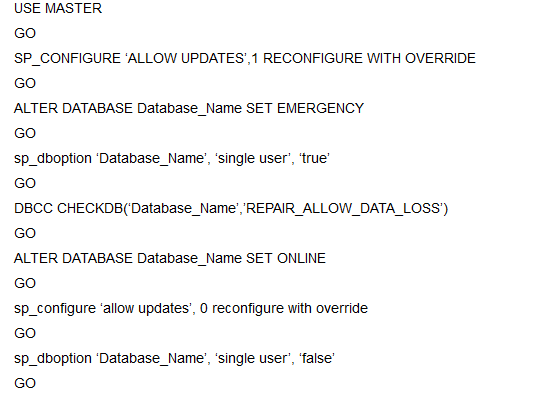Viewport: 538px width, 397px height.
Task: Click the first GO statement
Action: pos(25,33)
